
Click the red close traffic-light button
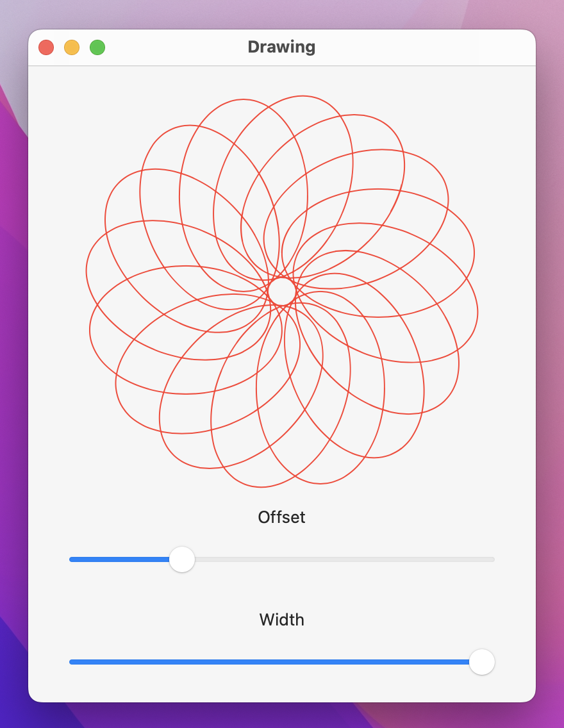tap(46, 47)
